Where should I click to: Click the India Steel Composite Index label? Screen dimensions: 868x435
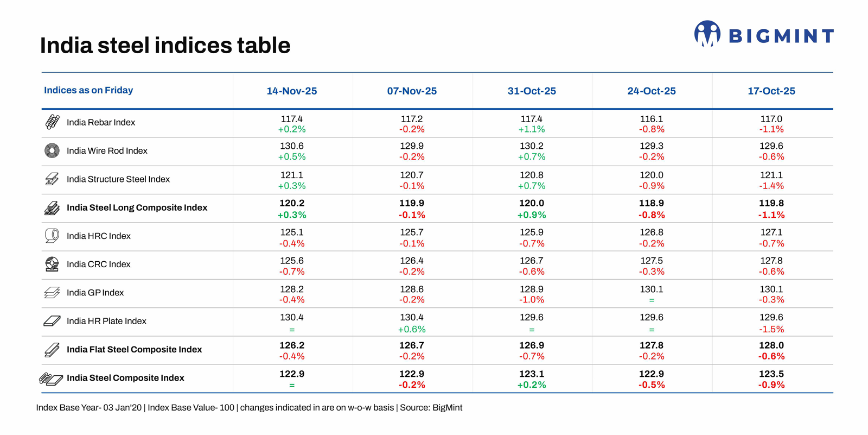pyautogui.click(x=125, y=378)
